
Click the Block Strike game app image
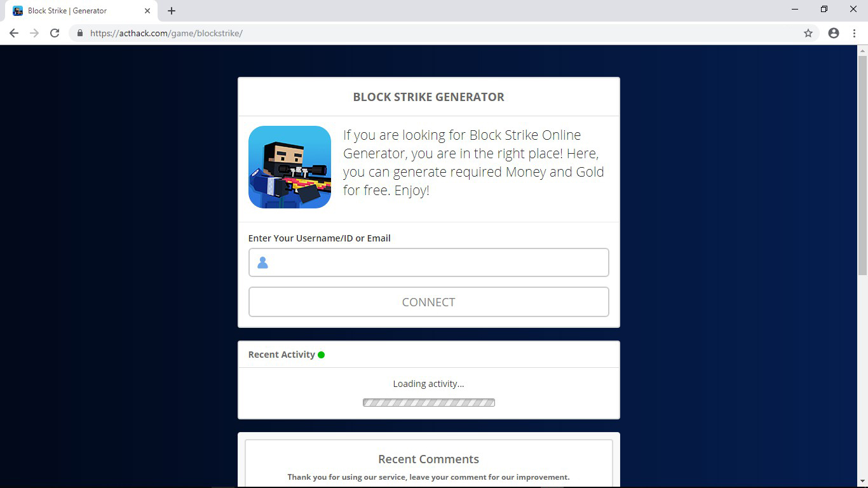(290, 167)
